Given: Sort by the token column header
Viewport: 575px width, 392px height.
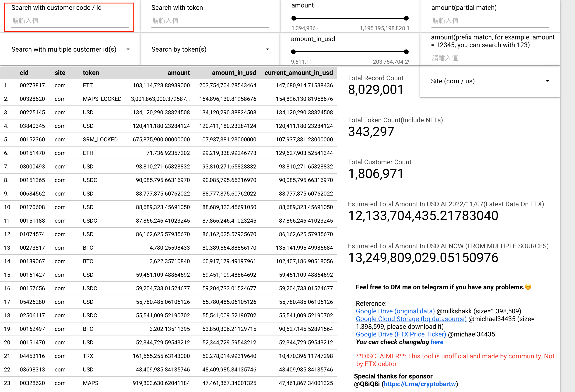Looking at the screenshot, I should coord(91,73).
